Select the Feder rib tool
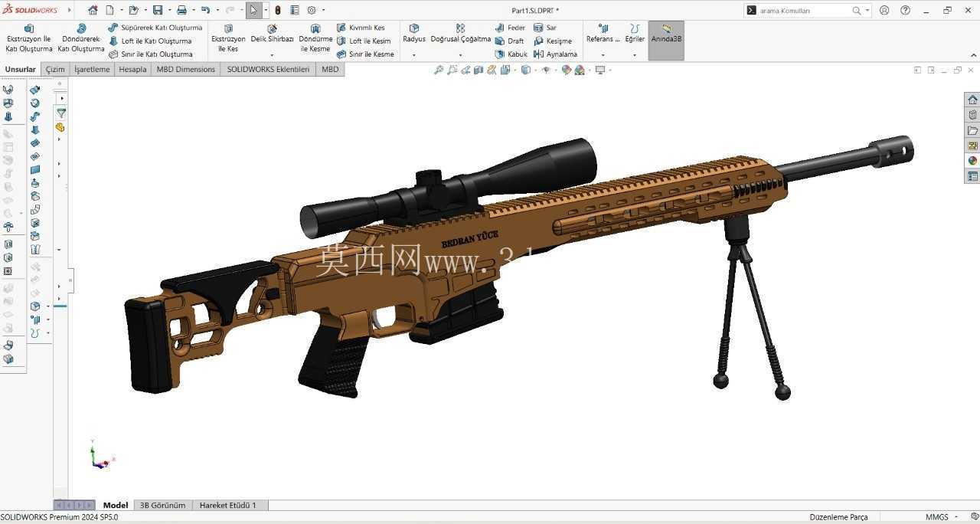Viewport: 980px width, 524px height. pos(511,28)
